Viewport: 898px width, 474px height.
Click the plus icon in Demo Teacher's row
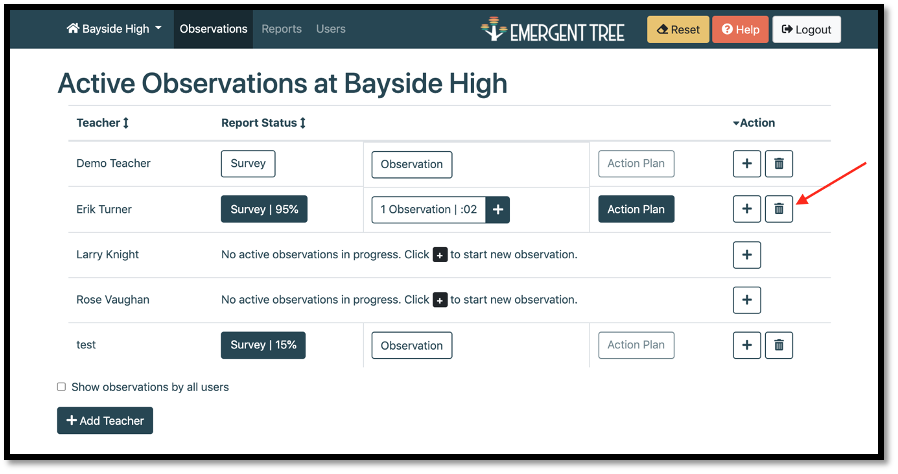tap(747, 164)
